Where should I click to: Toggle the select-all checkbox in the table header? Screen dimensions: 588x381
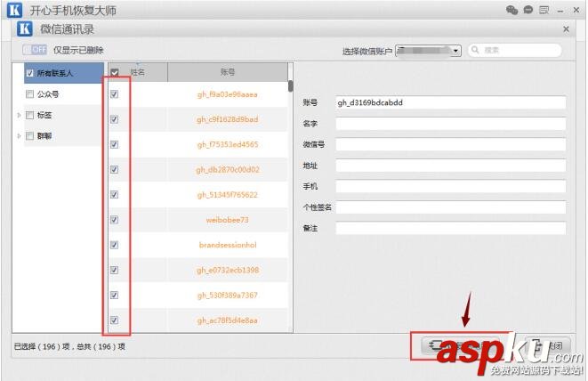pyautogui.click(x=115, y=72)
